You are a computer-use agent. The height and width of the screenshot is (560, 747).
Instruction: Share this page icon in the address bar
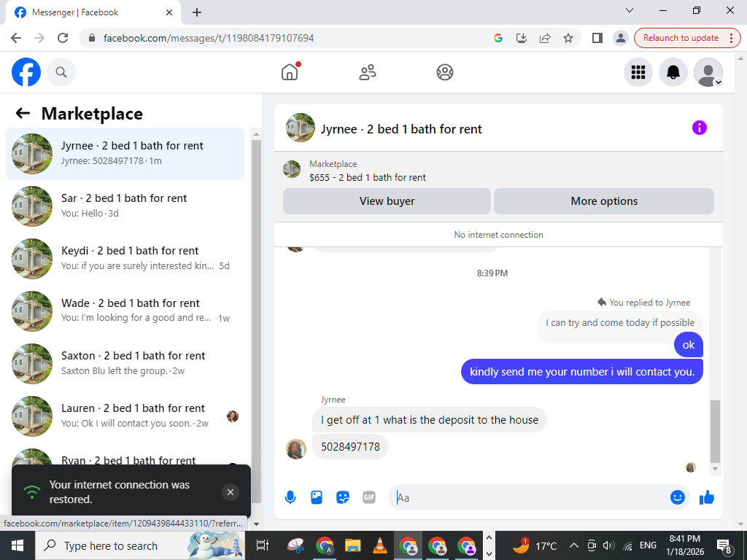click(544, 38)
